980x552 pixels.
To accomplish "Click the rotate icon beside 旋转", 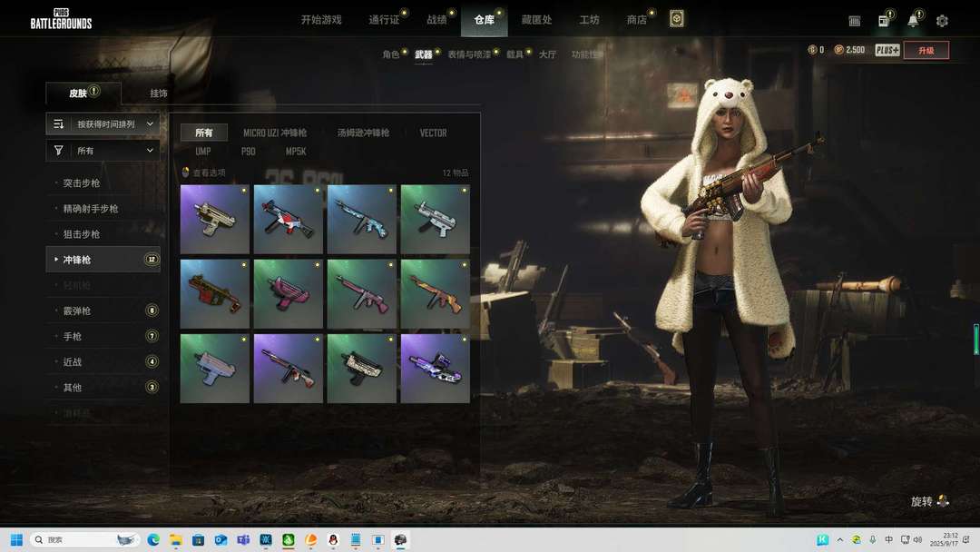I will point(943,501).
